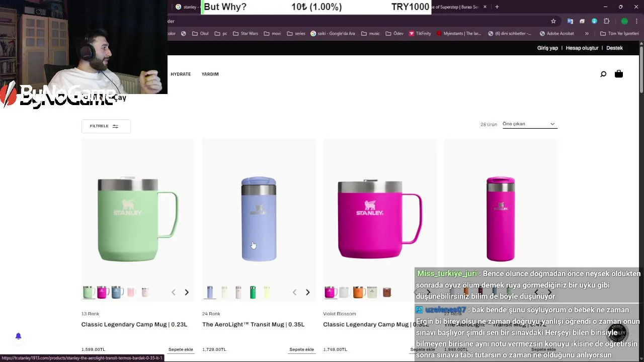Open the Adobe Acrobat bookmark

click(x=556, y=34)
